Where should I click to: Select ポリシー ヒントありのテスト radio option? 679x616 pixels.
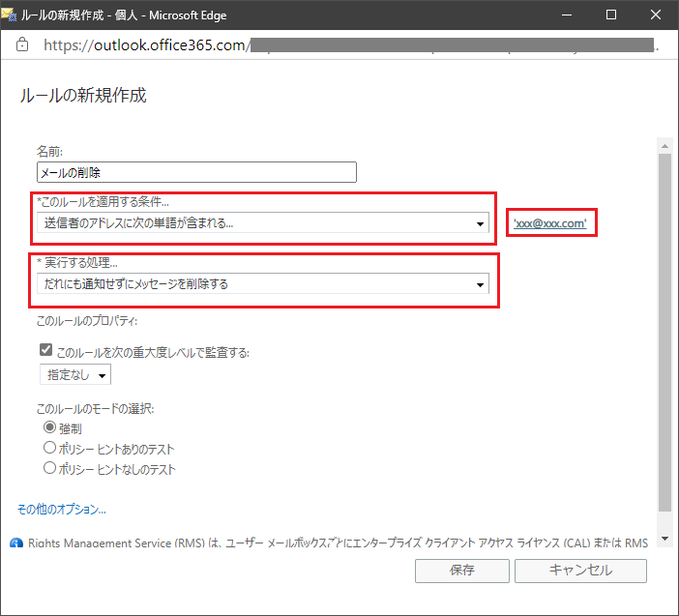[50, 448]
